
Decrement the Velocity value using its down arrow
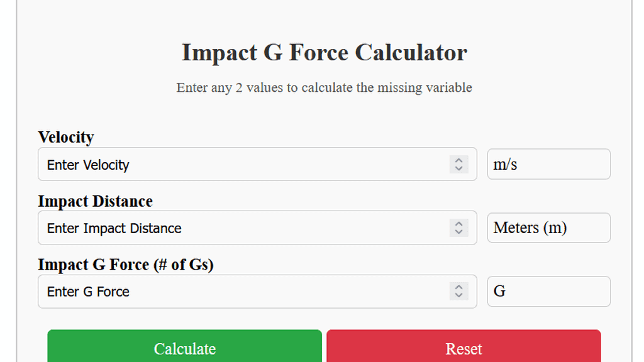(458, 168)
